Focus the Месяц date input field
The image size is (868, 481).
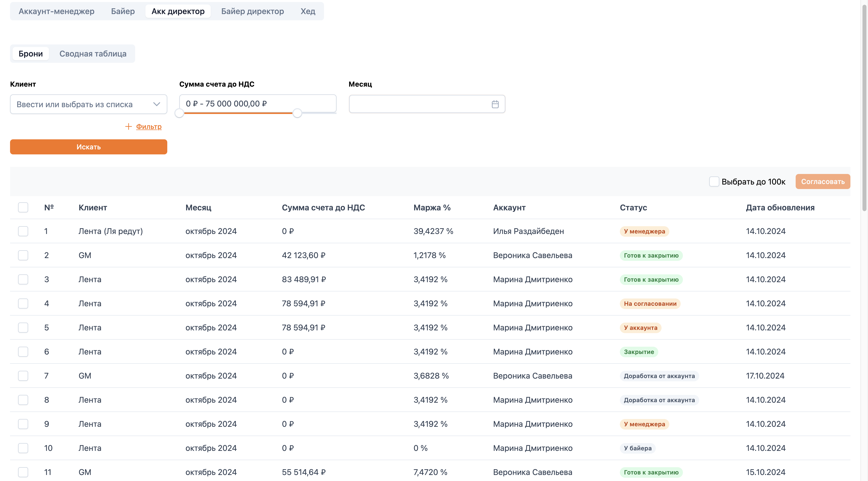(427, 104)
